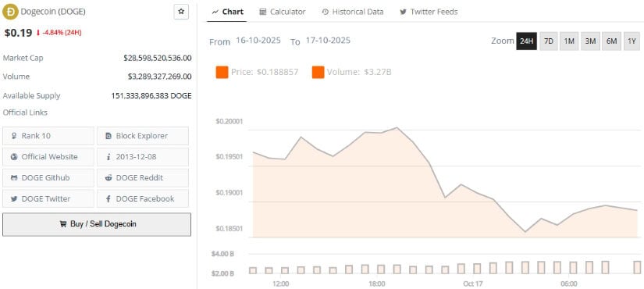
Task: Click the chart line icon in Chart tab
Action: [215, 12]
